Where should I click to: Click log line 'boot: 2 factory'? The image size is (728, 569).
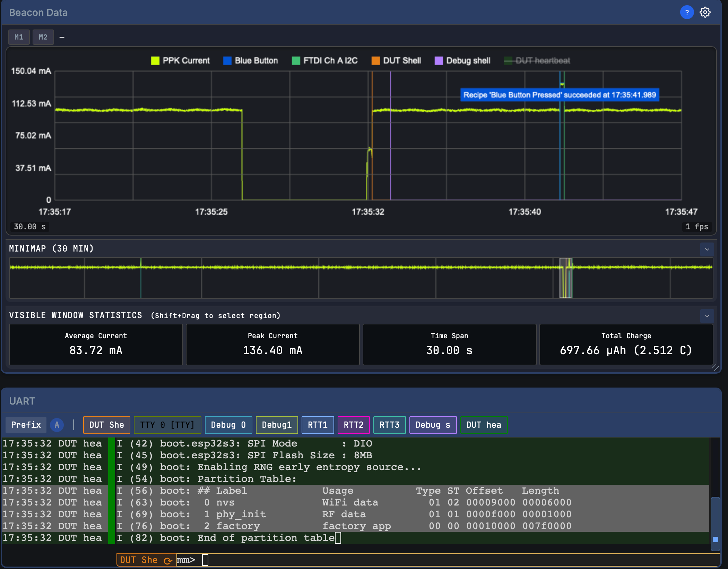click(x=356, y=526)
